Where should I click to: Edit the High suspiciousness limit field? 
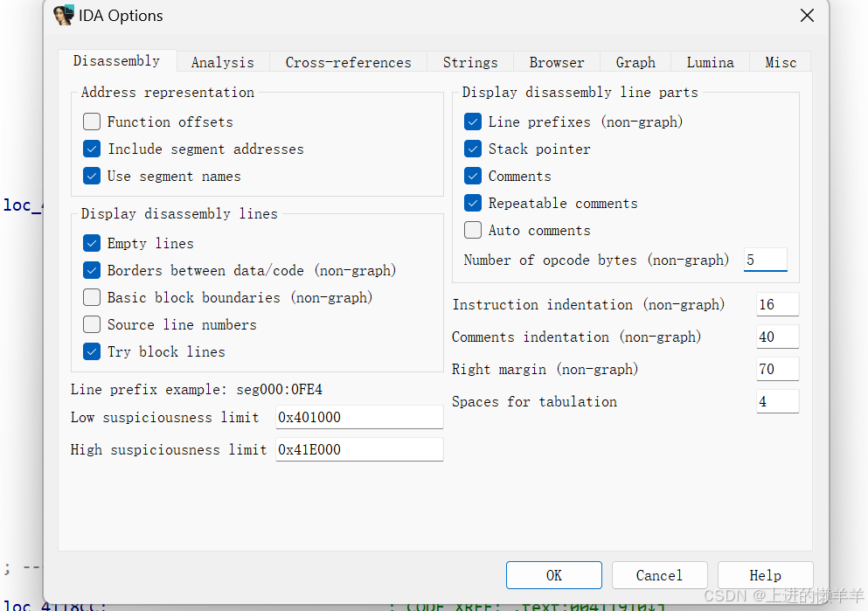coord(359,449)
